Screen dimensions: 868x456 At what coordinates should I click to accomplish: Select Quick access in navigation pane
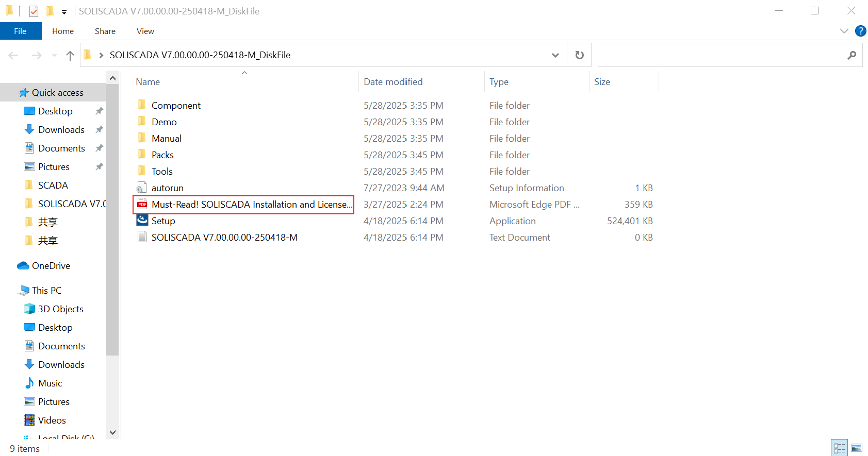pos(57,93)
